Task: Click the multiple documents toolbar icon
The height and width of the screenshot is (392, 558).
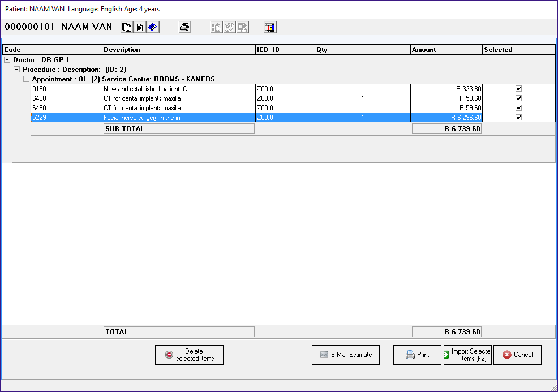Action: (x=127, y=27)
